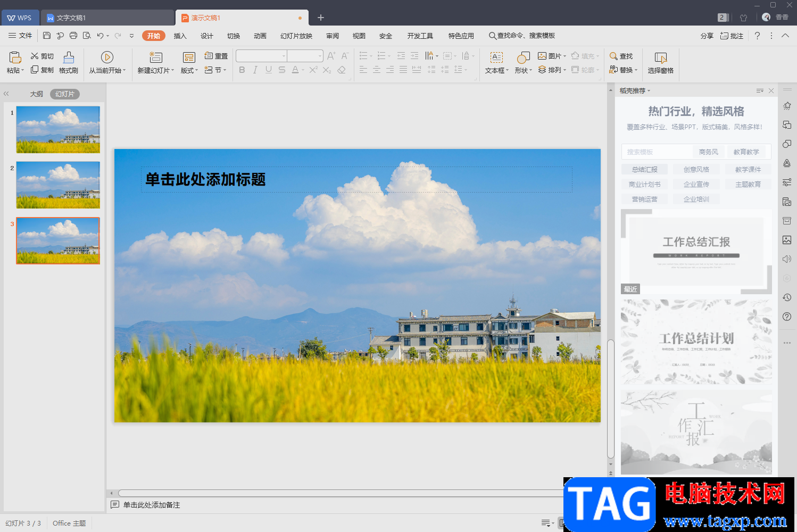Open the 文件 file menu

(x=20, y=36)
